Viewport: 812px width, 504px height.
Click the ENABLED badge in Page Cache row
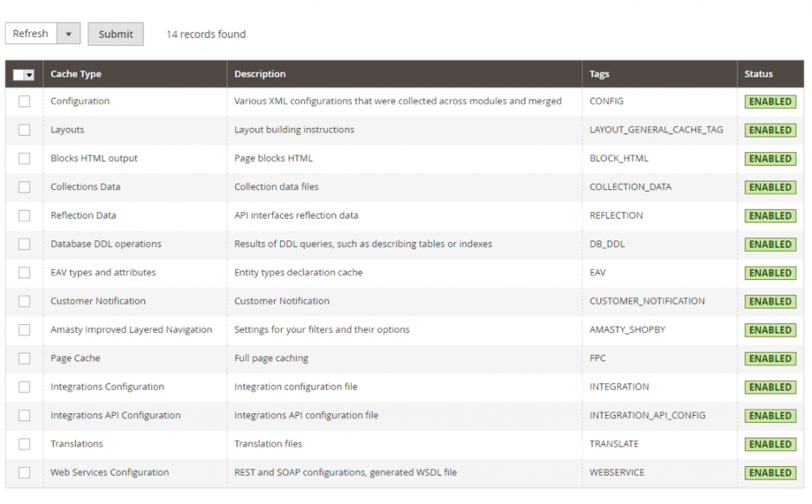click(x=770, y=359)
